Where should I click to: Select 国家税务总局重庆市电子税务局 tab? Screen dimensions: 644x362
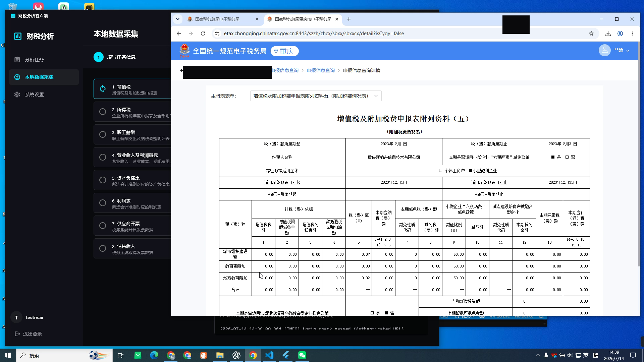pos(303,19)
